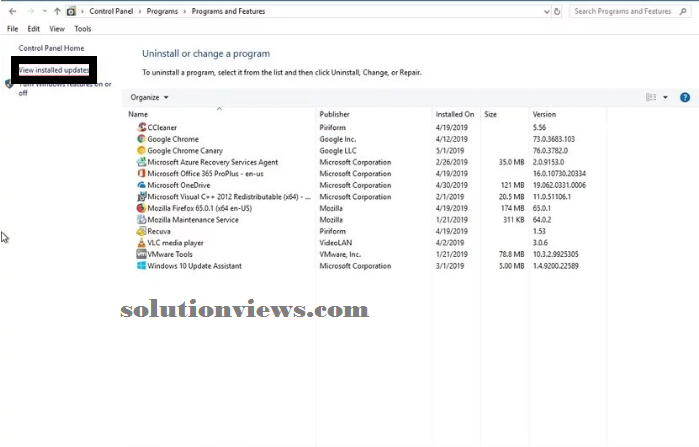The image size is (699, 447).
Task: Expand the chevron after Programs breadcrumb
Action: 185,12
